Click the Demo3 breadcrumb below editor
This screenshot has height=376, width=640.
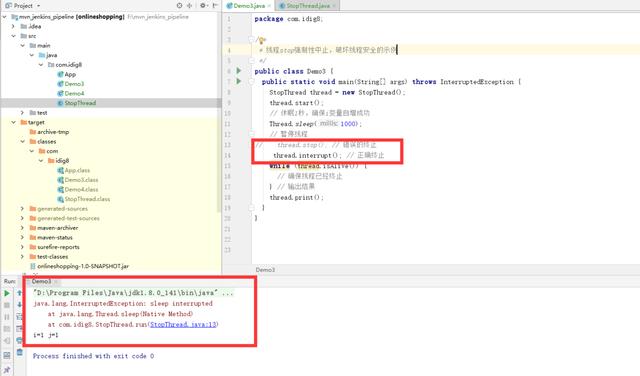[x=265, y=270]
